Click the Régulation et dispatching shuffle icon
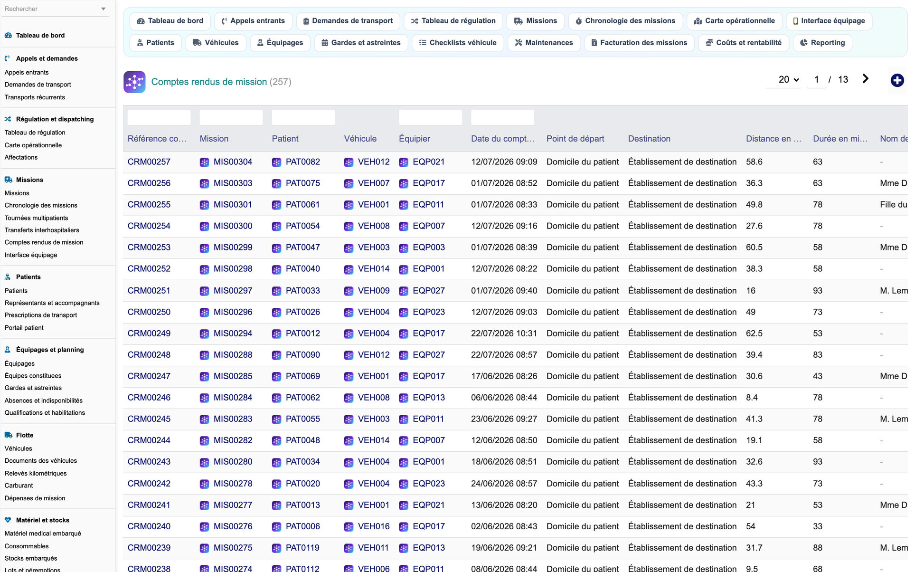 (8, 119)
